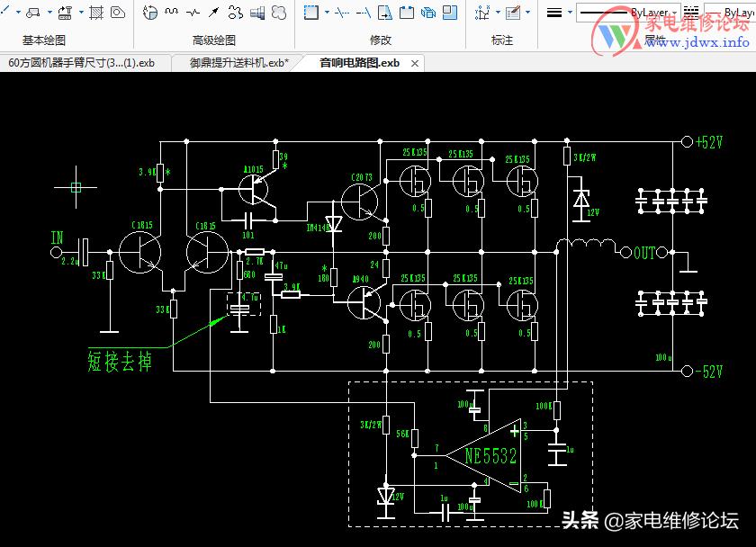Click the 高级绘图 panel label

coord(214,40)
